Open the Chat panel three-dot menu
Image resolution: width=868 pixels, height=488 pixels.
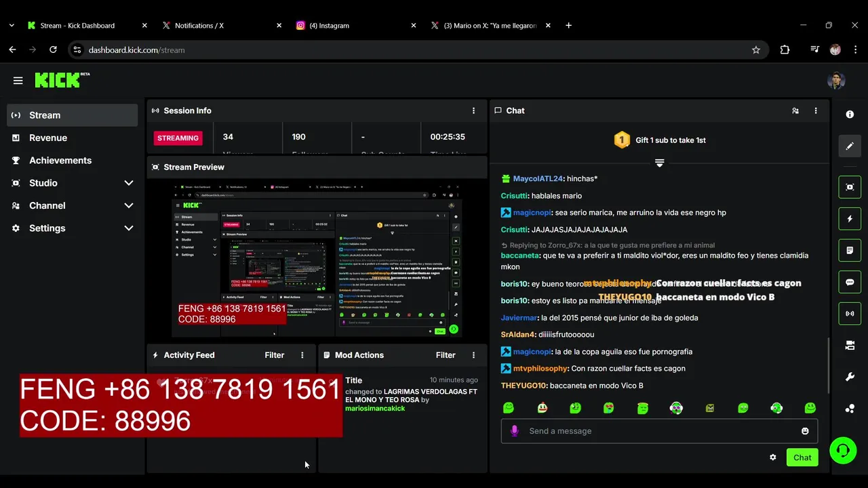[x=816, y=110]
